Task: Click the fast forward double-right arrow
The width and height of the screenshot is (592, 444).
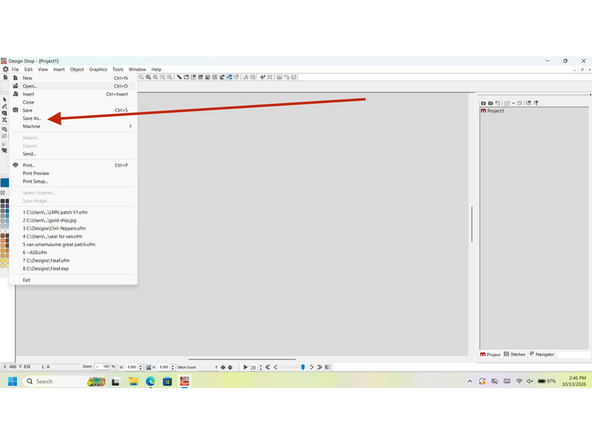Action: click(x=319, y=367)
